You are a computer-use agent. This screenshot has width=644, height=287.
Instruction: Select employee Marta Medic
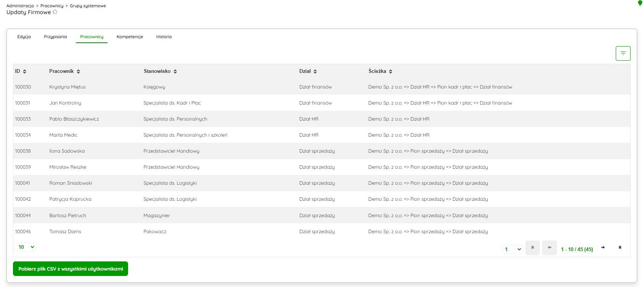[63, 135]
